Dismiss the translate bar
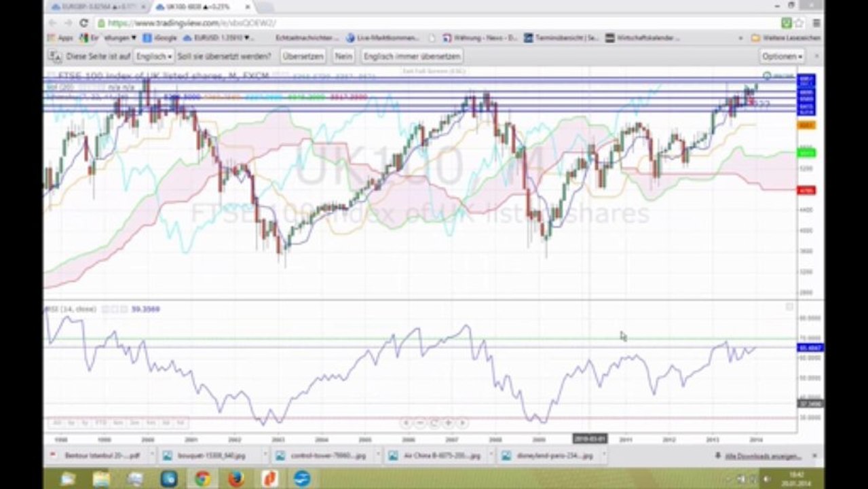This screenshot has height=489, width=868. [816, 56]
